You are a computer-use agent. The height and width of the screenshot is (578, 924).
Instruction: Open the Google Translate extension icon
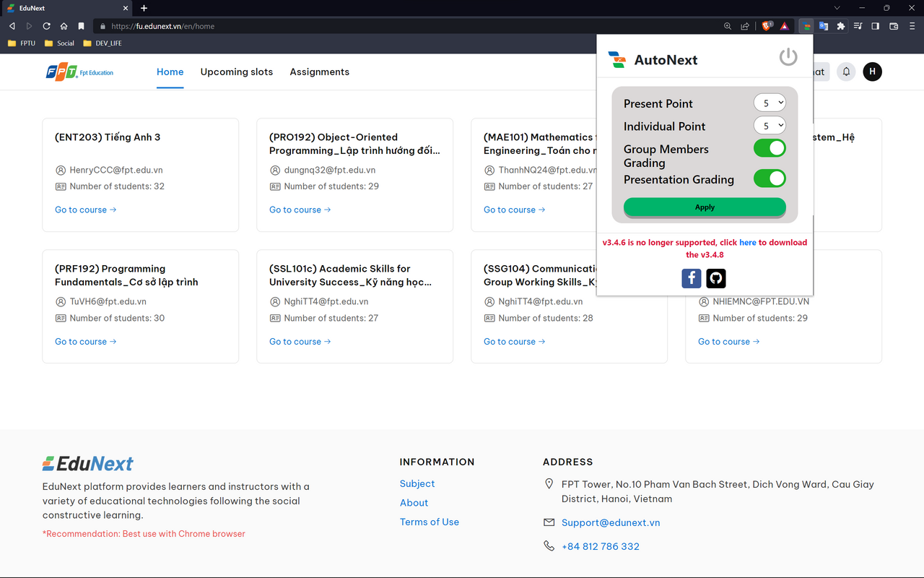824,26
